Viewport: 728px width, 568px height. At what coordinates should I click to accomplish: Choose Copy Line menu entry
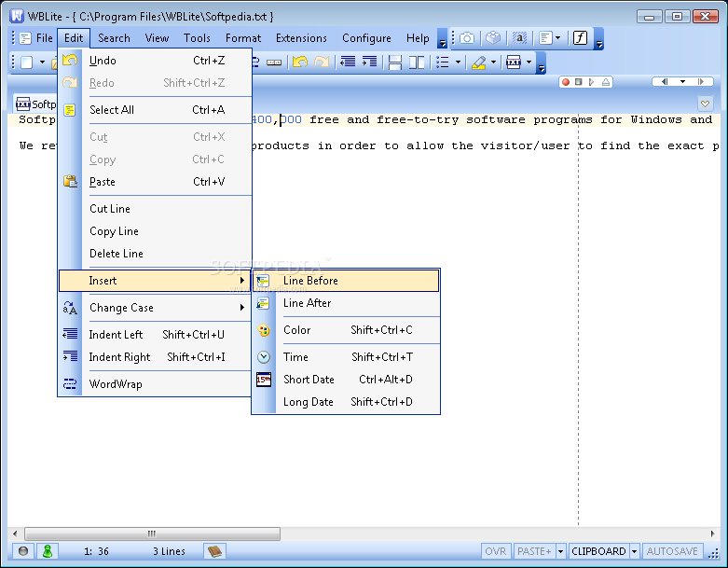[155, 231]
